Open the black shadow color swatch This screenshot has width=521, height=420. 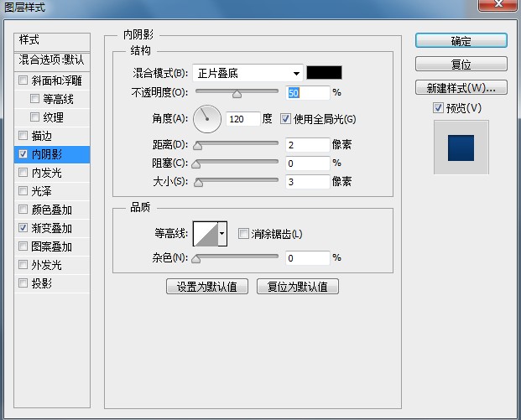pyautogui.click(x=324, y=73)
